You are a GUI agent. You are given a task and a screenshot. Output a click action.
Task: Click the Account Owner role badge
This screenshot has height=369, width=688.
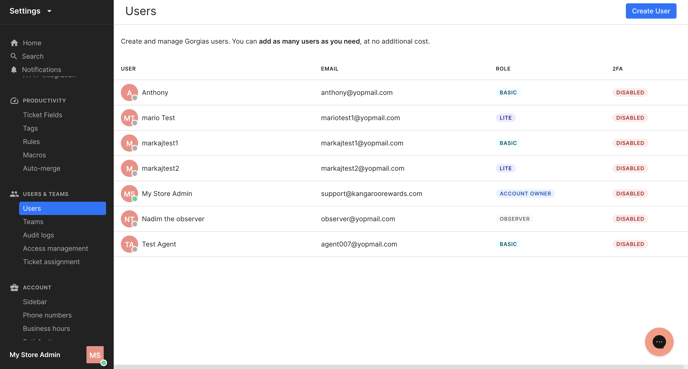[525, 193]
